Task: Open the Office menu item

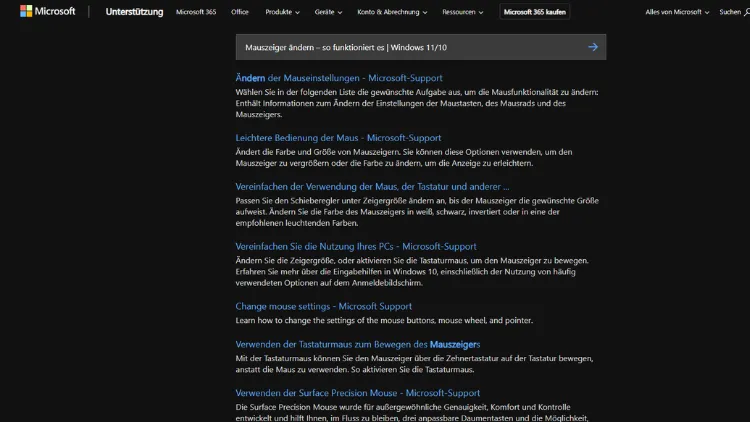Action: coord(240,12)
